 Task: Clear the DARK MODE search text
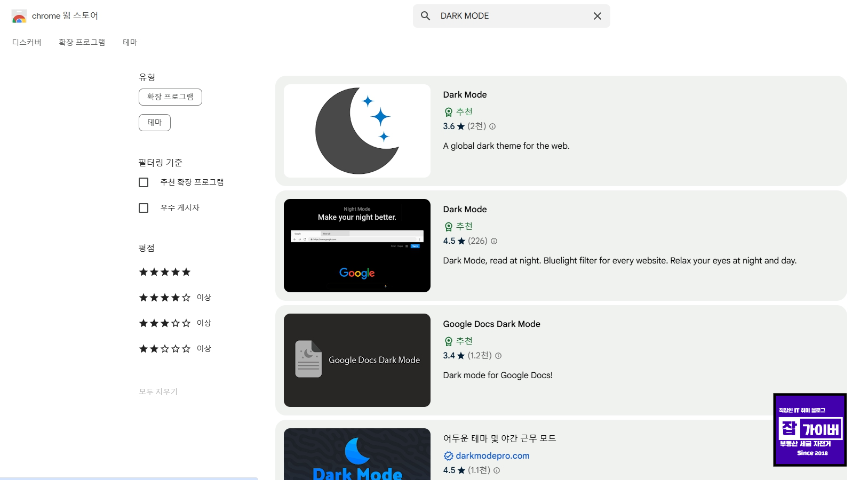point(598,16)
